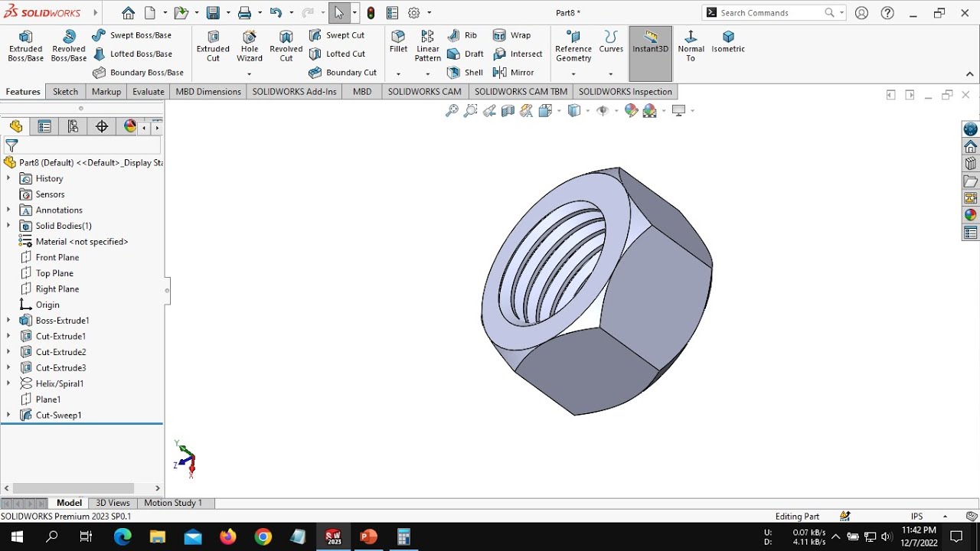Expand the Solid Bodies(1) node
This screenshot has width=980, height=551.
(x=8, y=226)
